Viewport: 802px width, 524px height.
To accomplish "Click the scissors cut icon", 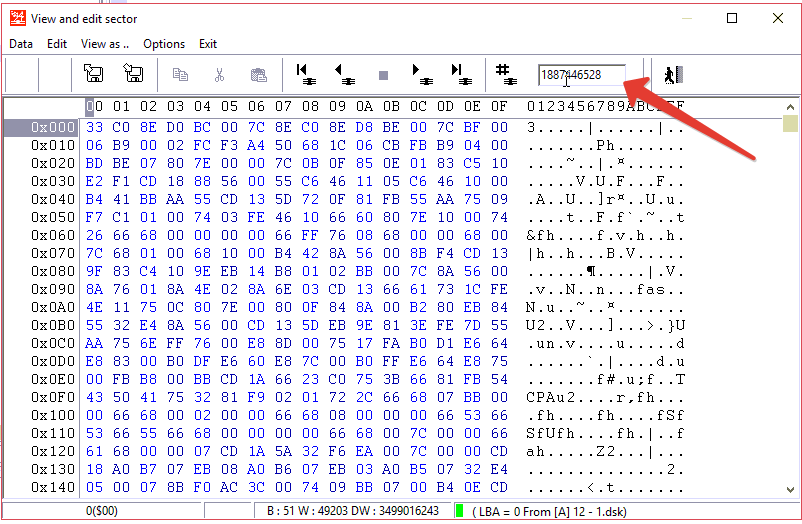I will coord(219,74).
